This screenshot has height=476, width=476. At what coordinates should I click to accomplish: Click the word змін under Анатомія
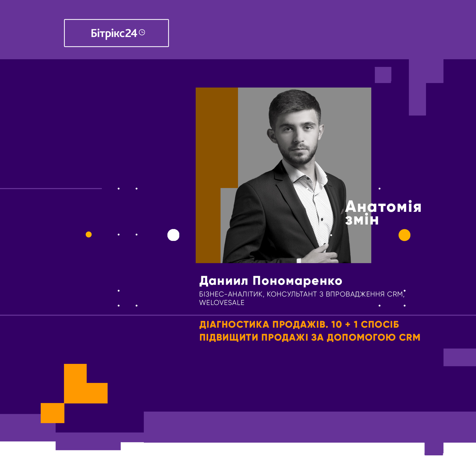[362, 220]
